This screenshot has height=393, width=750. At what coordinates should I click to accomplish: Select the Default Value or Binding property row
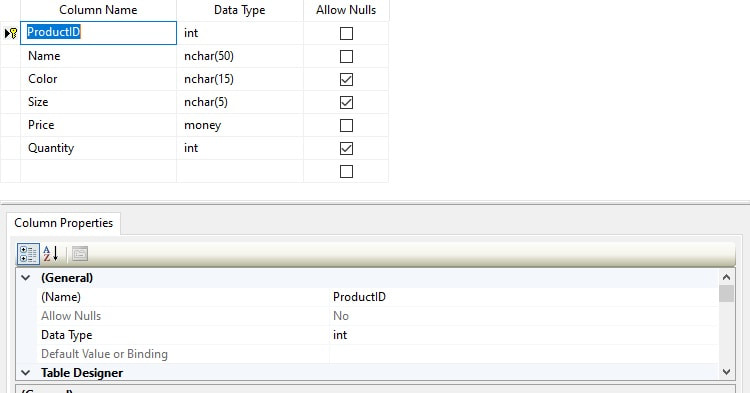click(x=377, y=354)
